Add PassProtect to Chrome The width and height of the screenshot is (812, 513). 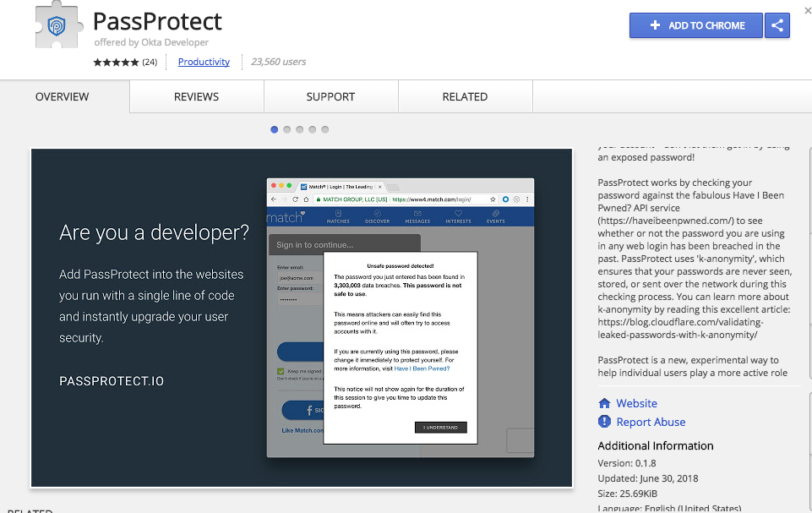pos(696,25)
